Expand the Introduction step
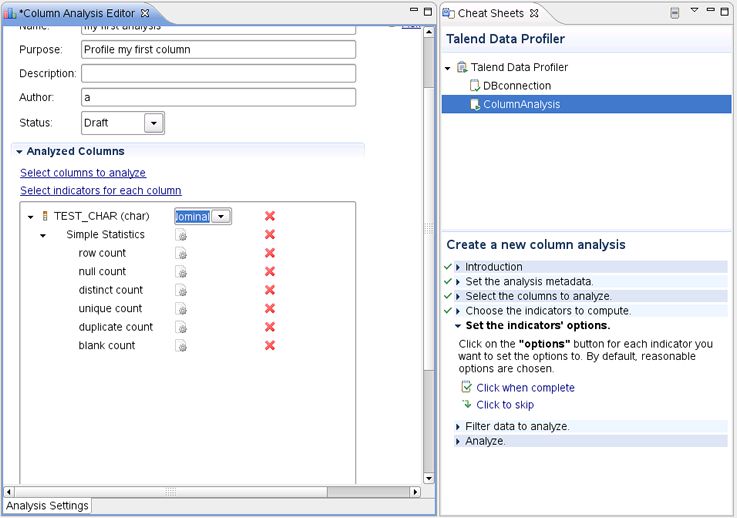Image resolution: width=737 pixels, height=518 pixels. [x=458, y=267]
